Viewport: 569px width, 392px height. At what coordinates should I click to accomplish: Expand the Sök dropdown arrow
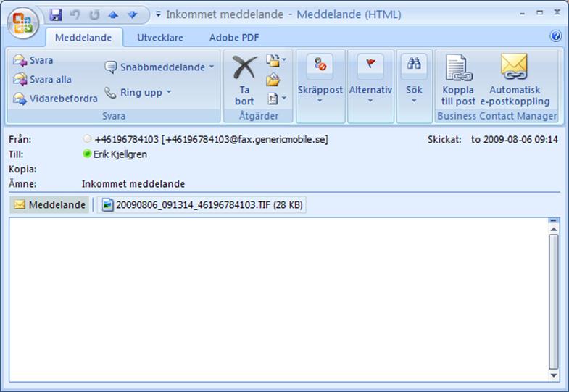(414, 101)
